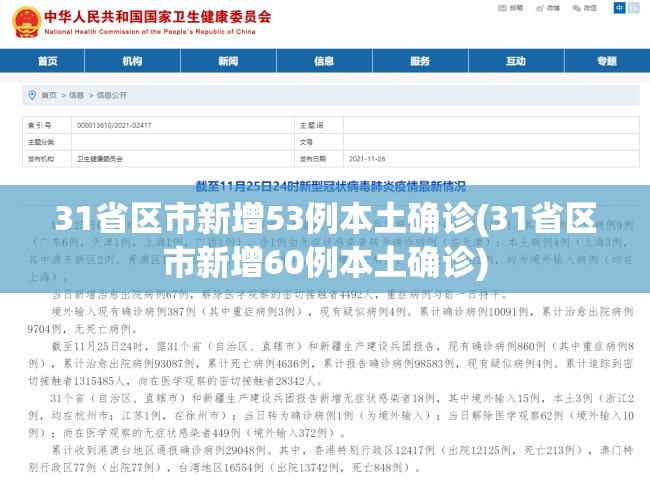Click the 发布机构 label cell
Image resolution: width=650 pixels, height=479 pixels.
[47, 159]
